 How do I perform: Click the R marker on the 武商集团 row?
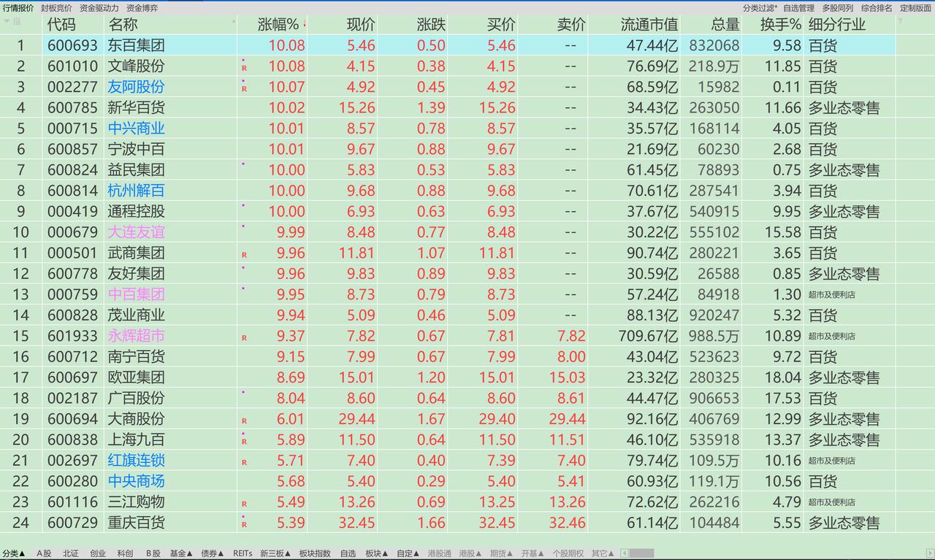[244, 255]
